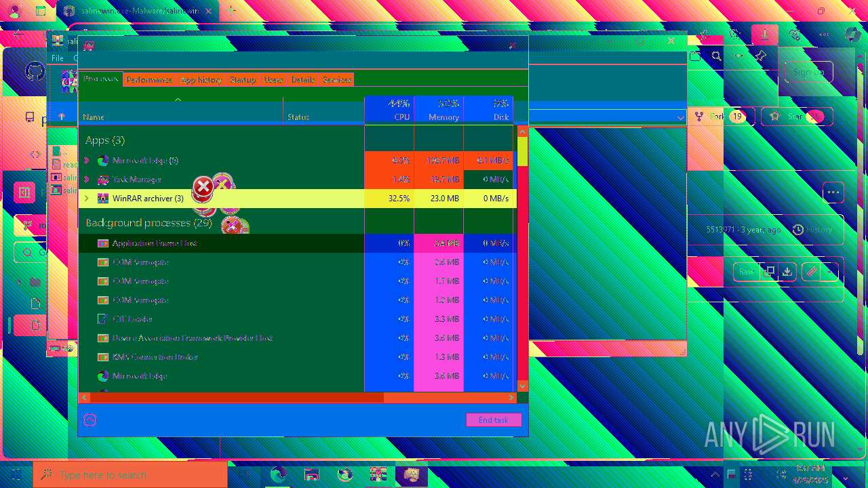Switch to the Services tab
Image resolution: width=868 pixels, height=488 pixels.
click(x=336, y=79)
